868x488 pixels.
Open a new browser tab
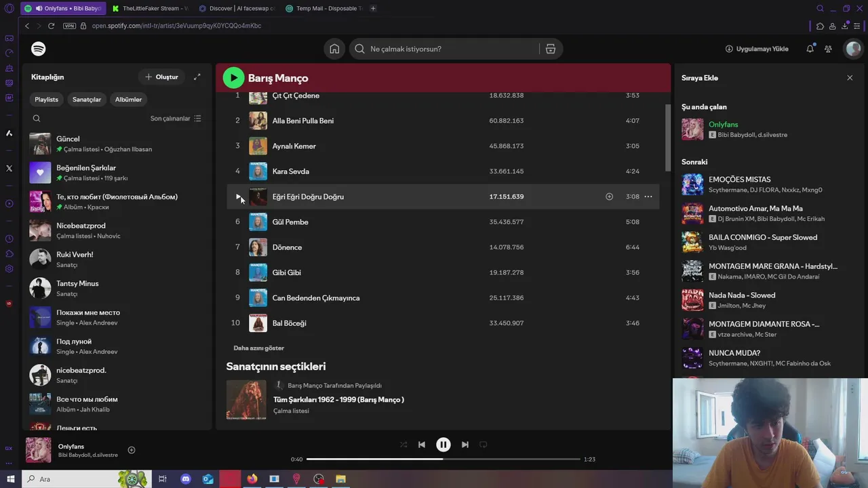pyautogui.click(x=373, y=8)
